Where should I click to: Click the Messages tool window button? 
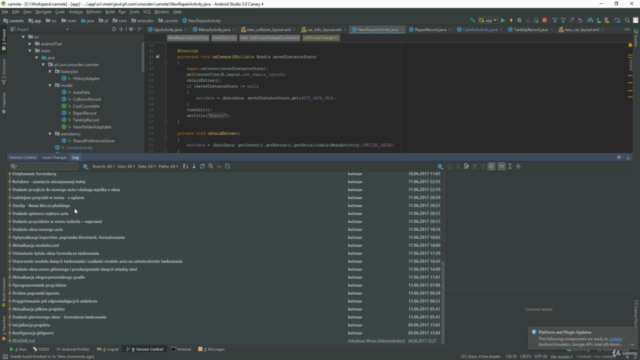(x=211, y=349)
